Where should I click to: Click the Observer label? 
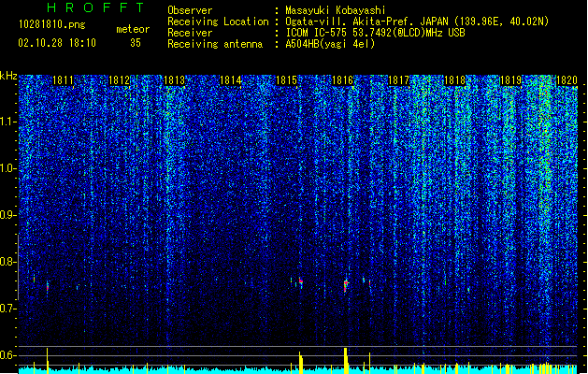point(190,10)
